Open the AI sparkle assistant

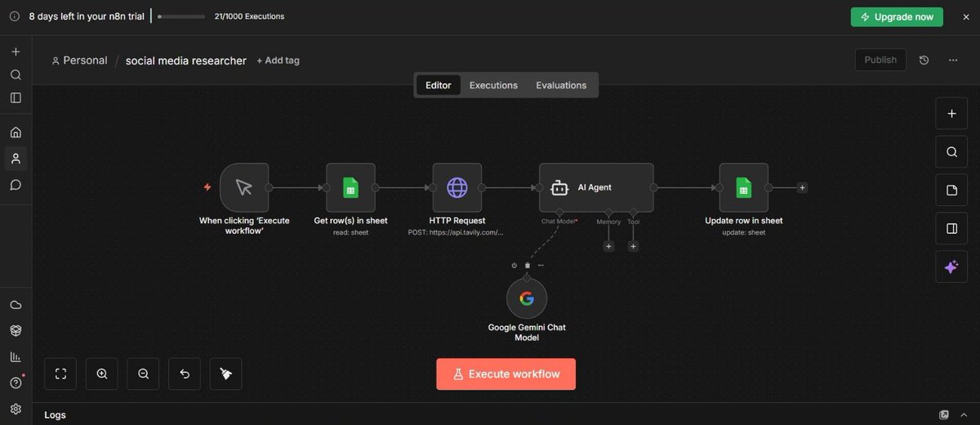[951, 267]
